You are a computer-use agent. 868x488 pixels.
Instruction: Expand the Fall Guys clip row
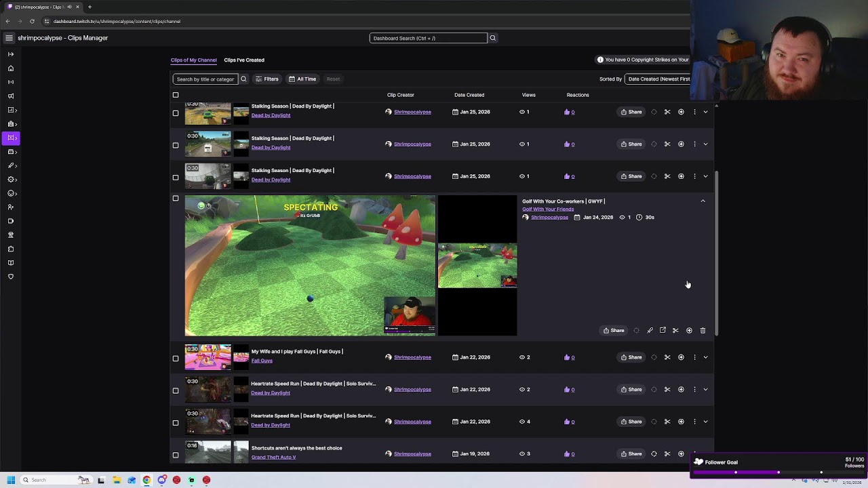(705, 357)
